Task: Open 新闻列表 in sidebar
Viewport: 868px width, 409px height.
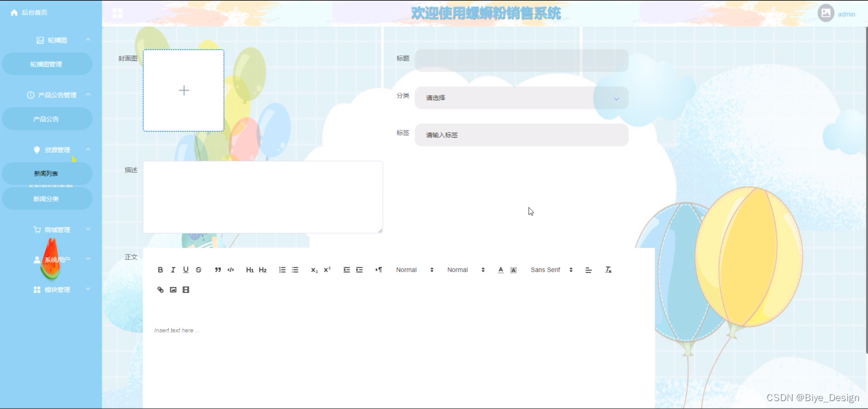Action: [46, 174]
